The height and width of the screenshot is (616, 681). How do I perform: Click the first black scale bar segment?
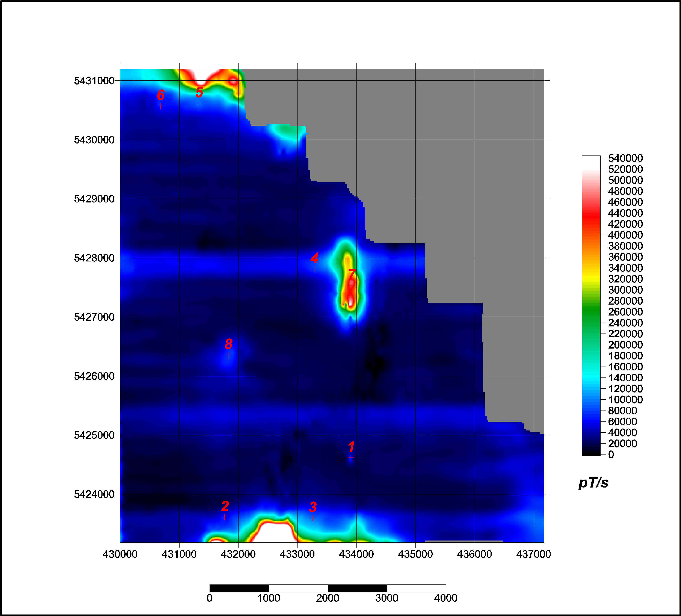(239, 588)
